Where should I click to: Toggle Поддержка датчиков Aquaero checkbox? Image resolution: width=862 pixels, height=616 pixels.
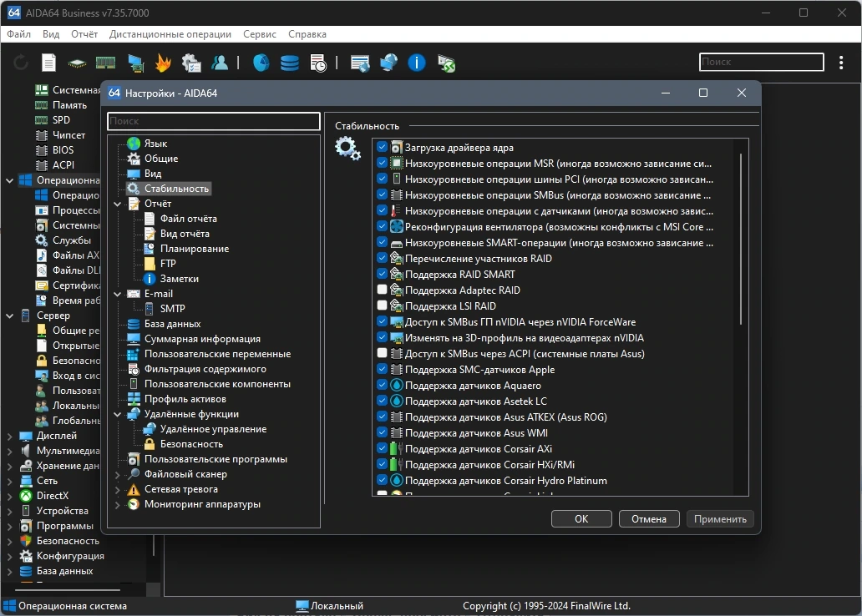coord(382,385)
